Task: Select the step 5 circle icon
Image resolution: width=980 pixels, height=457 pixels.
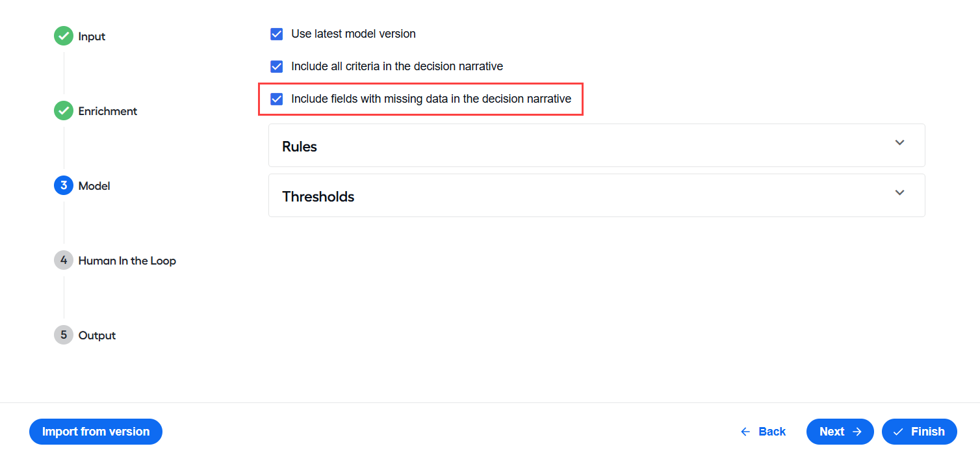Action: point(64,335)
